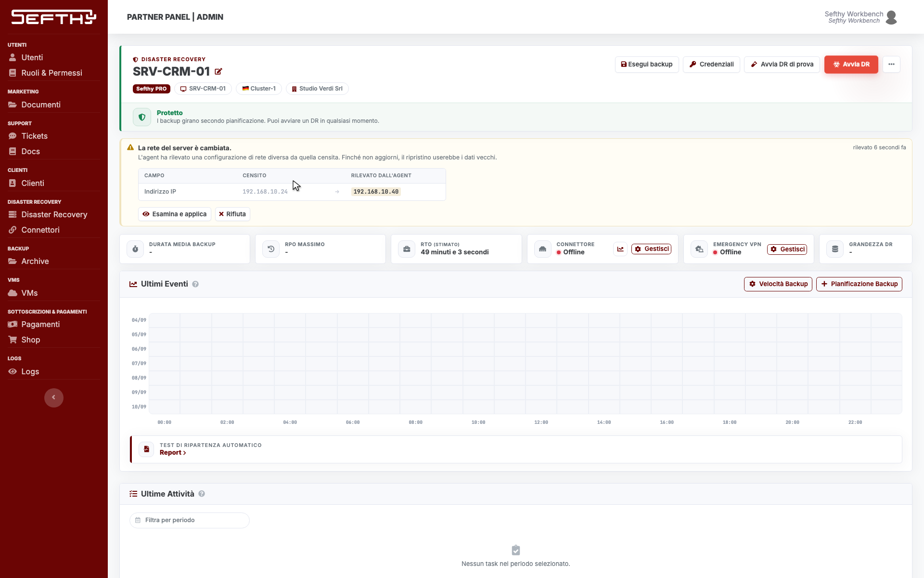Click the red Avvia DR button
This screenshot has width=924, height=578.
[x=851, y=65]
